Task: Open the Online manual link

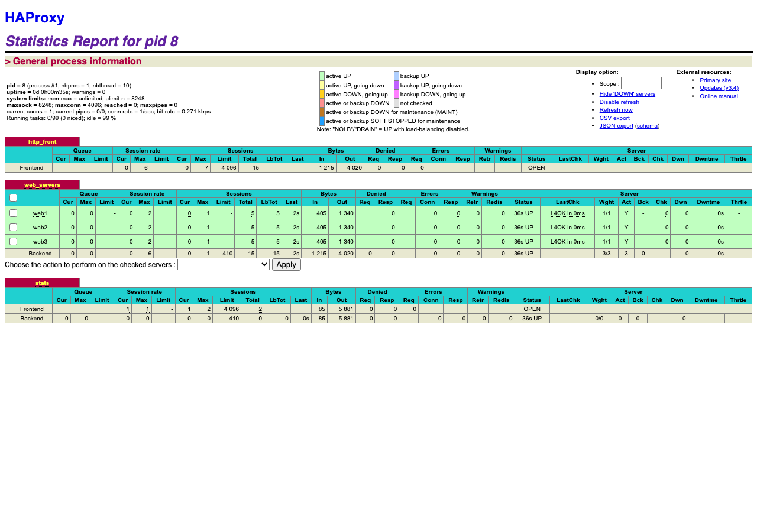Action: click(x=719, y=96)
